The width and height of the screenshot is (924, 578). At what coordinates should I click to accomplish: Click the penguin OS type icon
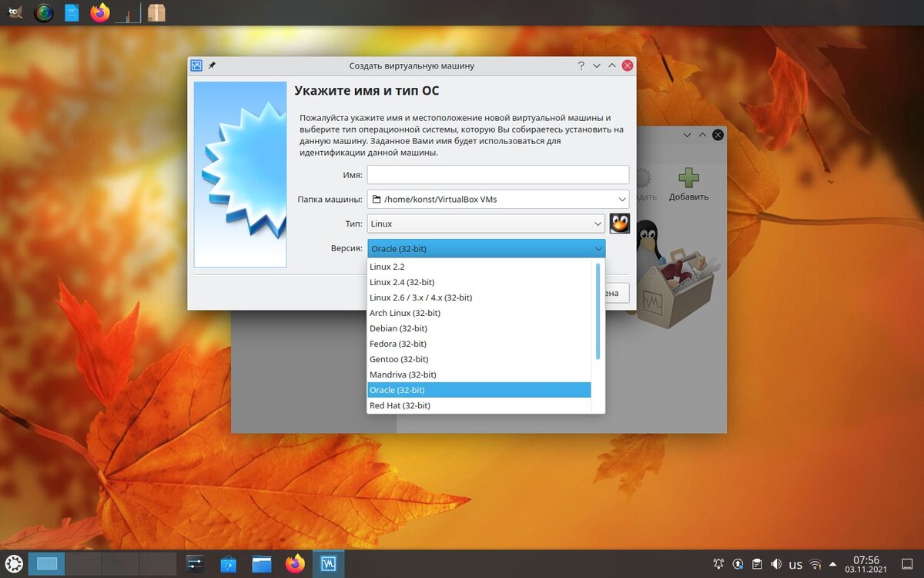(x=620, y=223)
